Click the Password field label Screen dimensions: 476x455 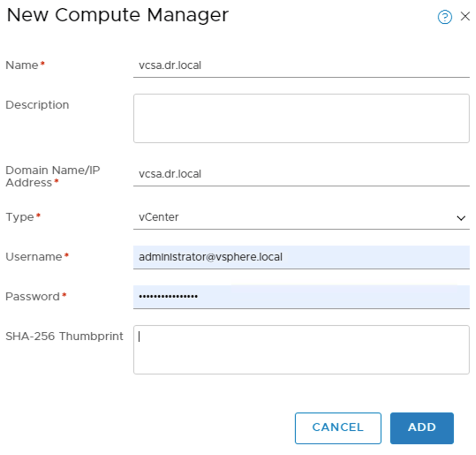33,296
